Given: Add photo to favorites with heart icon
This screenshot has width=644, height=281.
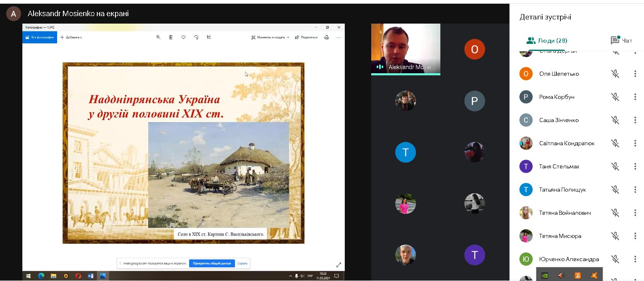Looking at the screenshot, I should pyautogui.click(x=183, y=37).
